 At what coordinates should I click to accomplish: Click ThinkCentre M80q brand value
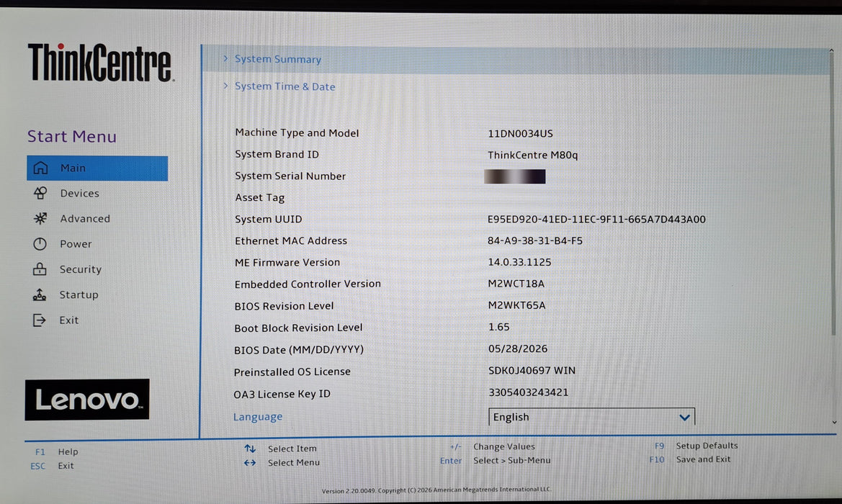tap(533, 155)
